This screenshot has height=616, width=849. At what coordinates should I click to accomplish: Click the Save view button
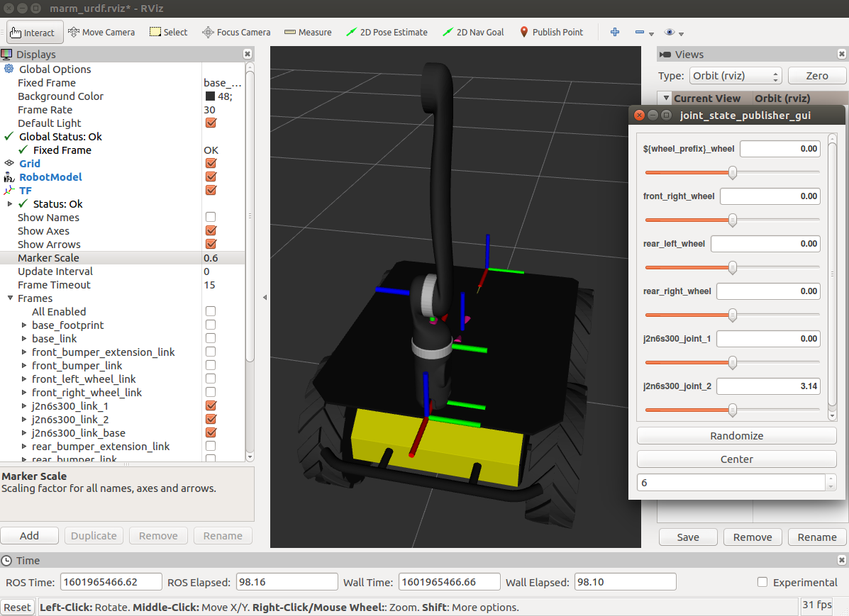688,537
